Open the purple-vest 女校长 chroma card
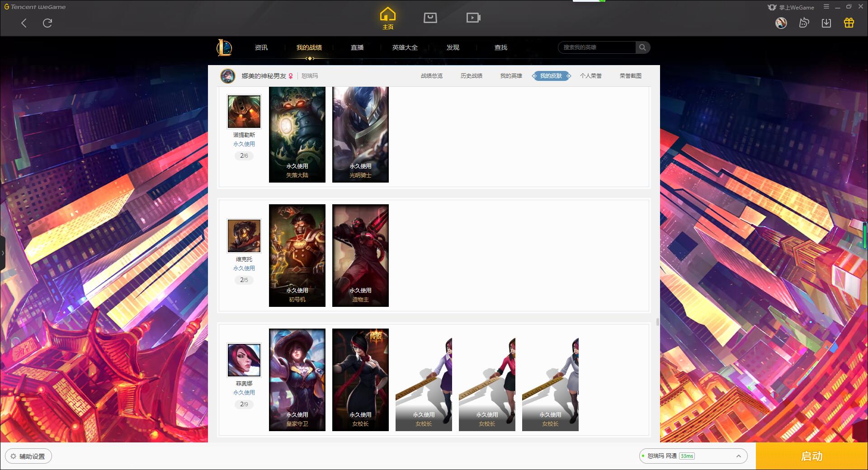 424,384
